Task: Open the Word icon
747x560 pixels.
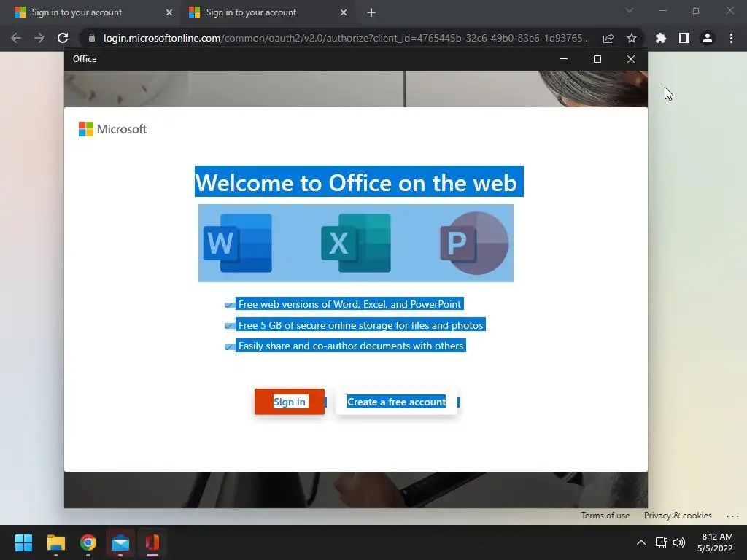Action: (x=238, y=243)
